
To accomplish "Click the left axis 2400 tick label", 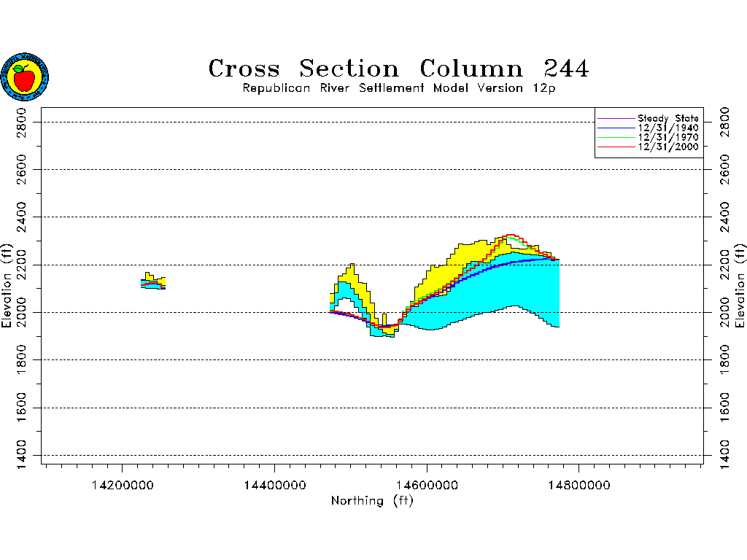I will tap(21, 217).
